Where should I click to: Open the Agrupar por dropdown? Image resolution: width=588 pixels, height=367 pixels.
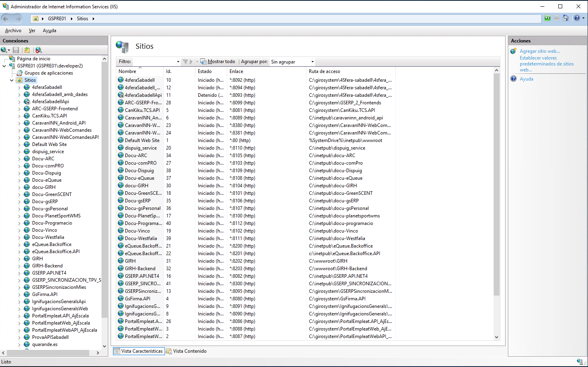[x=312, y=62]
